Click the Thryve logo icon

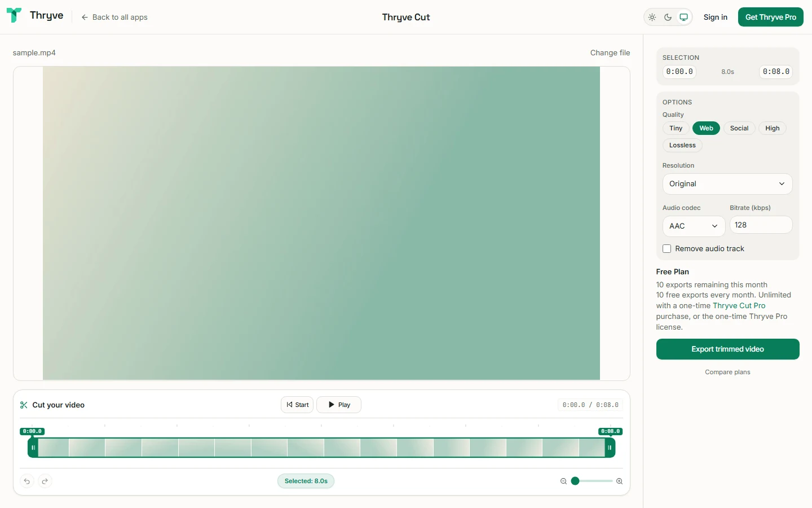14,15
